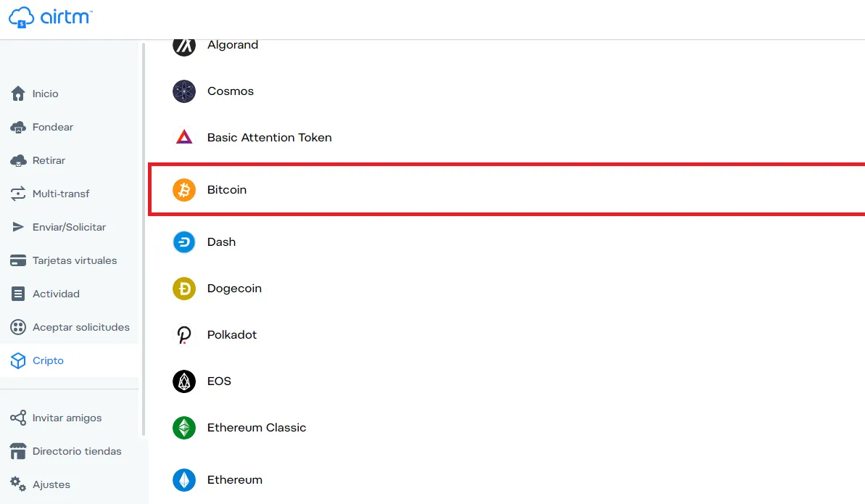The width and height of the screenshot is (865, 504).
Task: Open Enviar/Solicitar in the sidebar
Action: [70, 227]
